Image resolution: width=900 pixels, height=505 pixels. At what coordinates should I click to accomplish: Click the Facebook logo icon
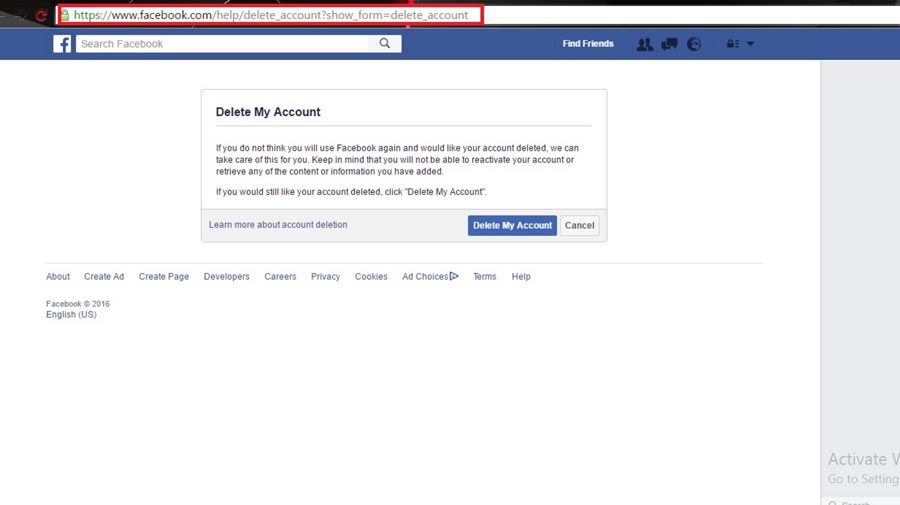point(62,44)
